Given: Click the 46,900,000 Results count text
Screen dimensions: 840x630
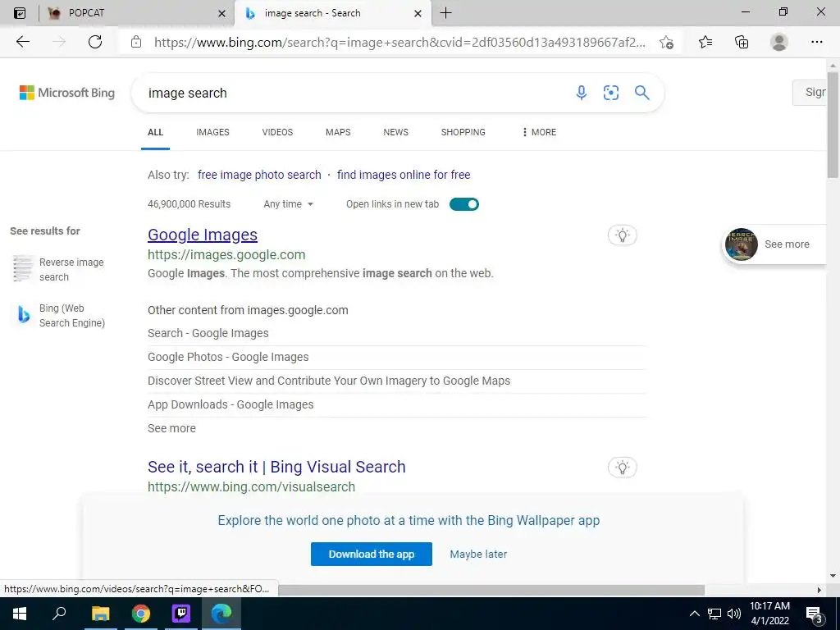Looking at the screenshot, I should [189, 204].
